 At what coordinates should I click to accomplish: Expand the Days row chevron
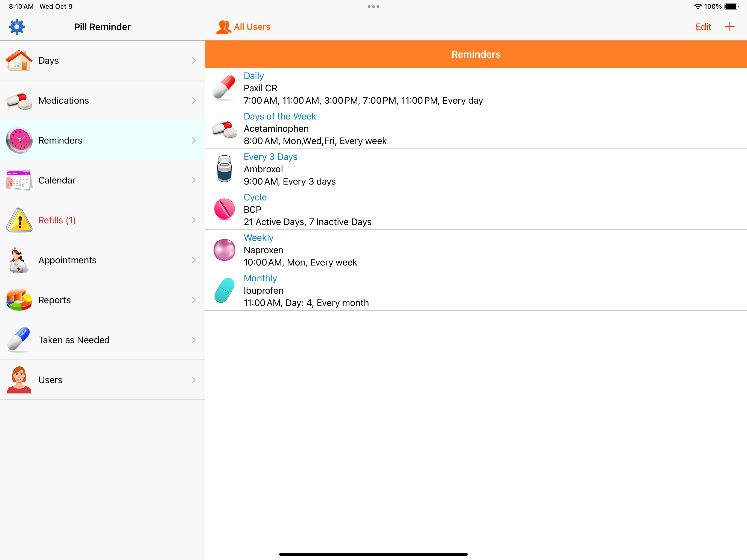(x=194, y=60)
